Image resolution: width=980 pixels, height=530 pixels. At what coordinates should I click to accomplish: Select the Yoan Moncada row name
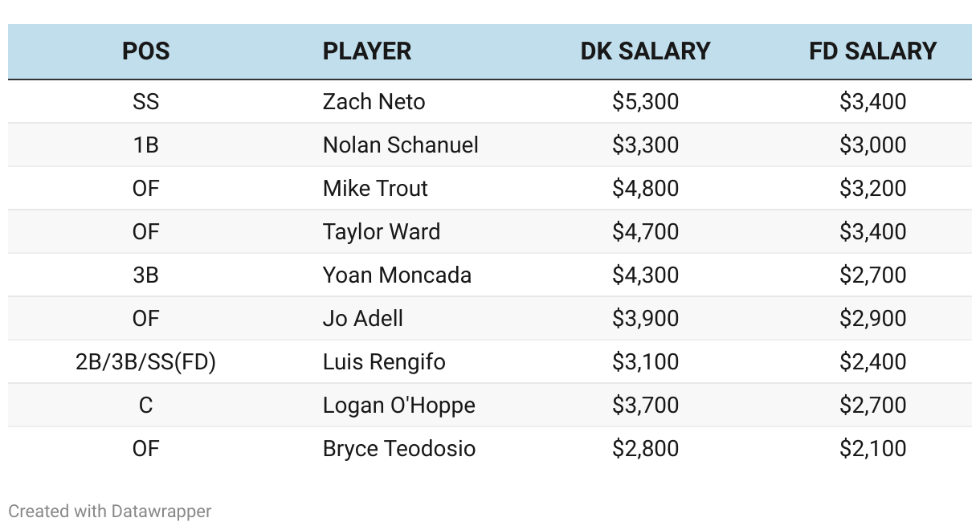[397, 275]
